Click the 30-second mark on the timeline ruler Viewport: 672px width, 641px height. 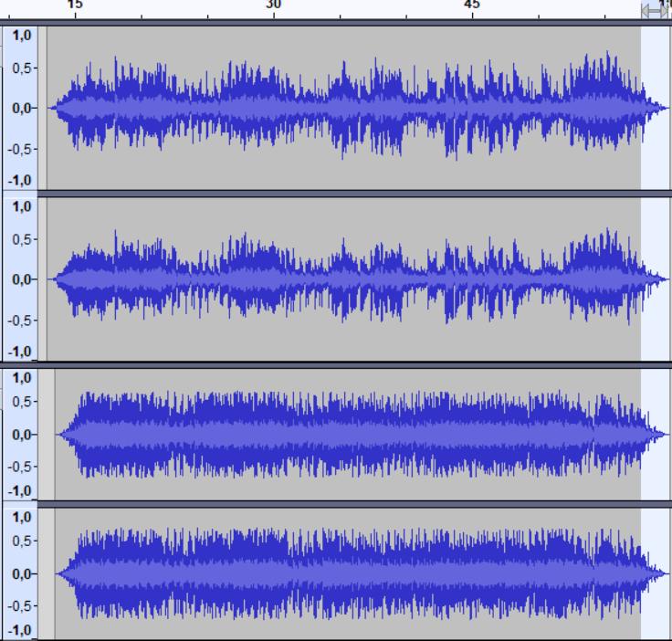click(x=273, y=5)
